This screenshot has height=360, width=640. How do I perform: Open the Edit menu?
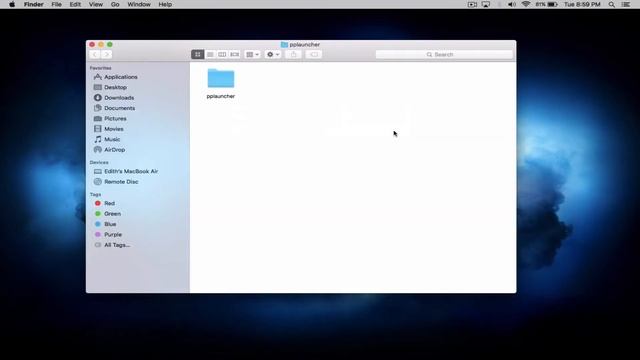click(75, 4)
